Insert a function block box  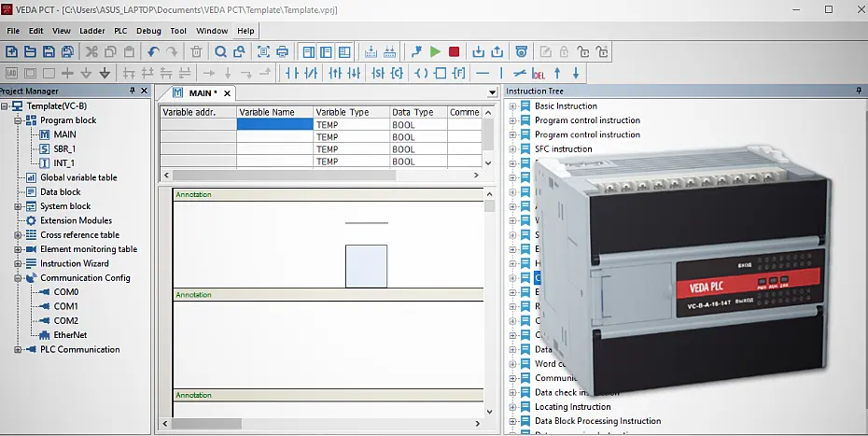click(441, 73)
